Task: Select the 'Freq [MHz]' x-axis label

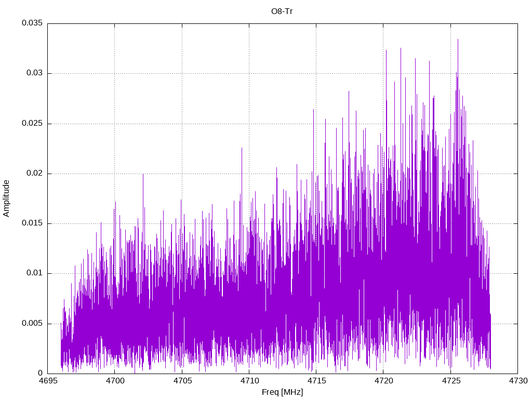Action: click(x=282, y=392)
